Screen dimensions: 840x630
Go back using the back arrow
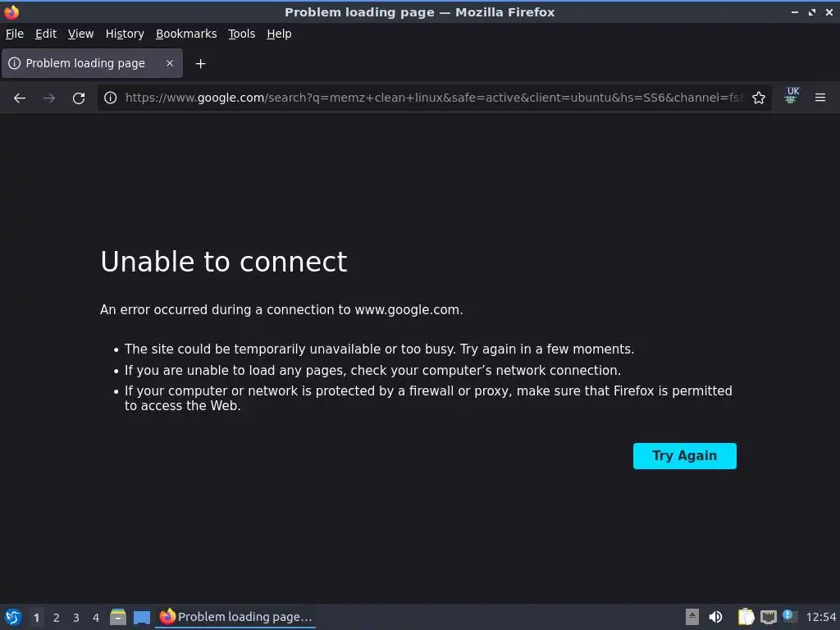20,98
